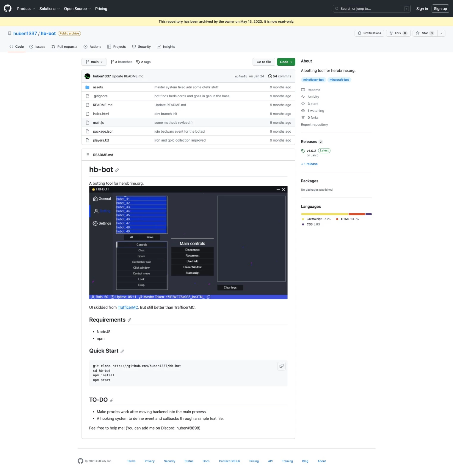Image resolution: width=453 pixels, height=476 pixels.
Task: Open the Security tab
Action: pos(142,47)
